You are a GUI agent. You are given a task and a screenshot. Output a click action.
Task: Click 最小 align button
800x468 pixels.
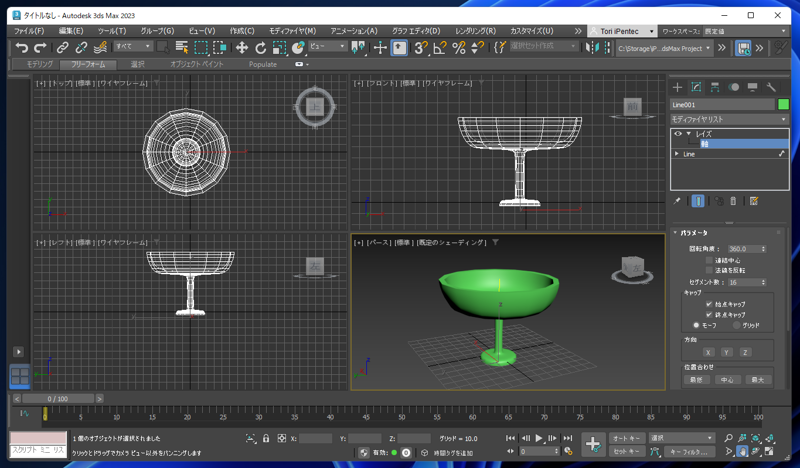click(x=696, y=380)
